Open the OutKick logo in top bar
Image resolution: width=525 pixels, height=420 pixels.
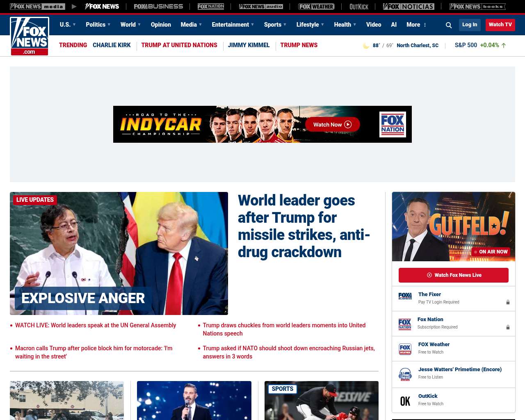tap(359, 7)
